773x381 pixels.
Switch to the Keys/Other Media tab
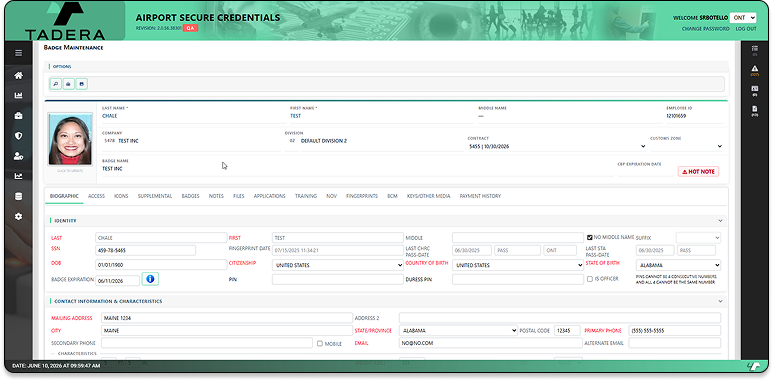pyautogui.click(x=428, y=196)
